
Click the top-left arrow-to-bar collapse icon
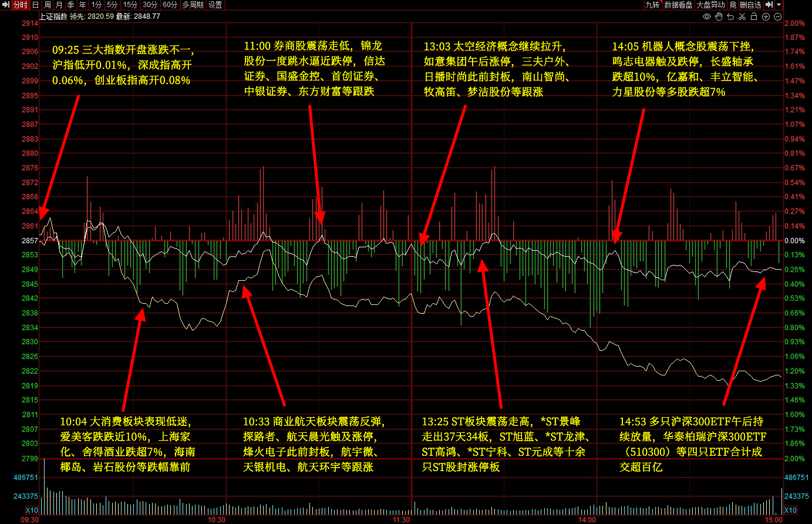[6, 5]
